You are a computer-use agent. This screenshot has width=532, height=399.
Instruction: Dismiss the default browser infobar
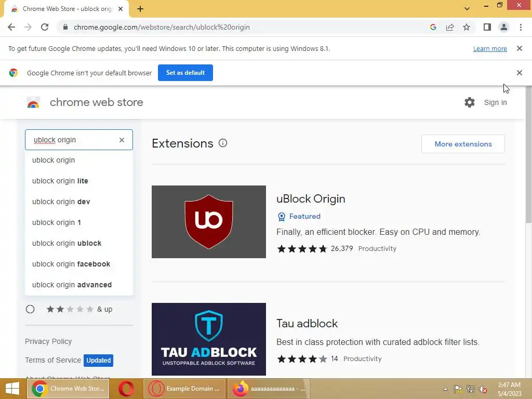519,73
